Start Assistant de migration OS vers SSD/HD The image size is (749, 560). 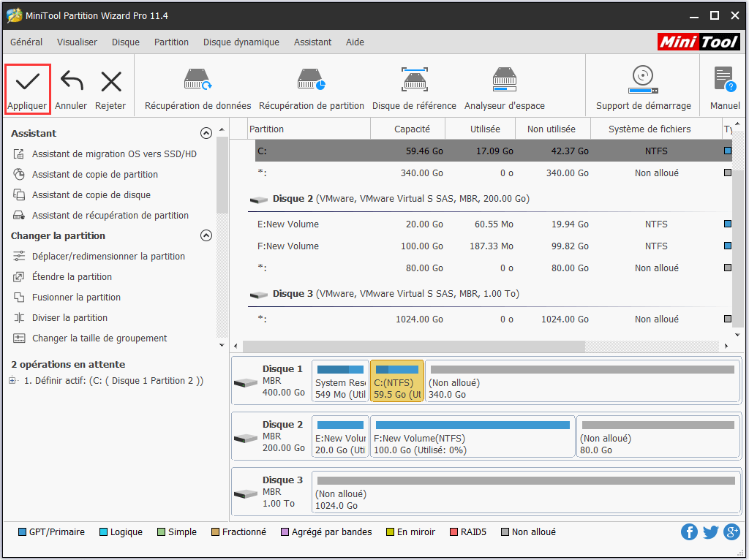[x=114, y=154]
